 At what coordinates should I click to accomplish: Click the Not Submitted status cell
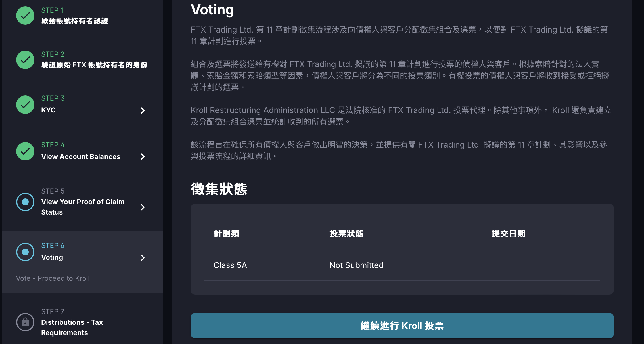[356, 265]
